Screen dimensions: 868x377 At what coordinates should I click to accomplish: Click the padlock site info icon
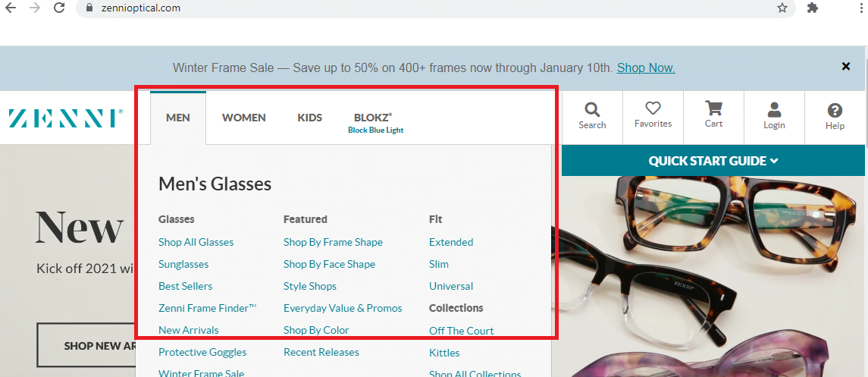89,8
